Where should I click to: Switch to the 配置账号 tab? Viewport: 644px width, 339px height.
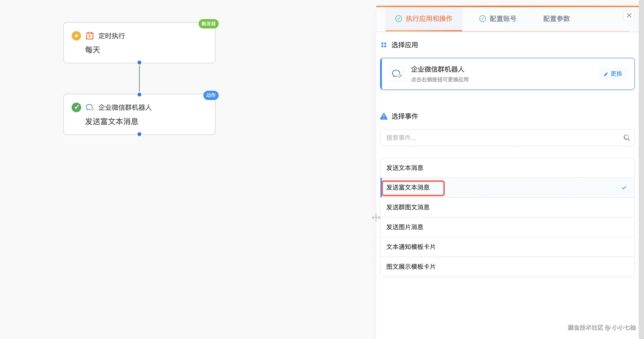498,19
